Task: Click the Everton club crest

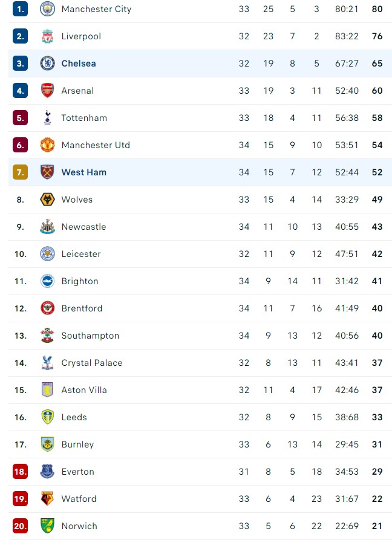Action: pos(48,472)
